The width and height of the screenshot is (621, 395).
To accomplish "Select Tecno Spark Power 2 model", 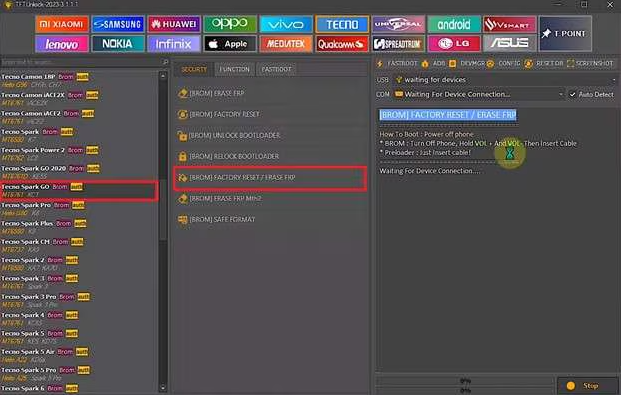I will pos(79,154).
